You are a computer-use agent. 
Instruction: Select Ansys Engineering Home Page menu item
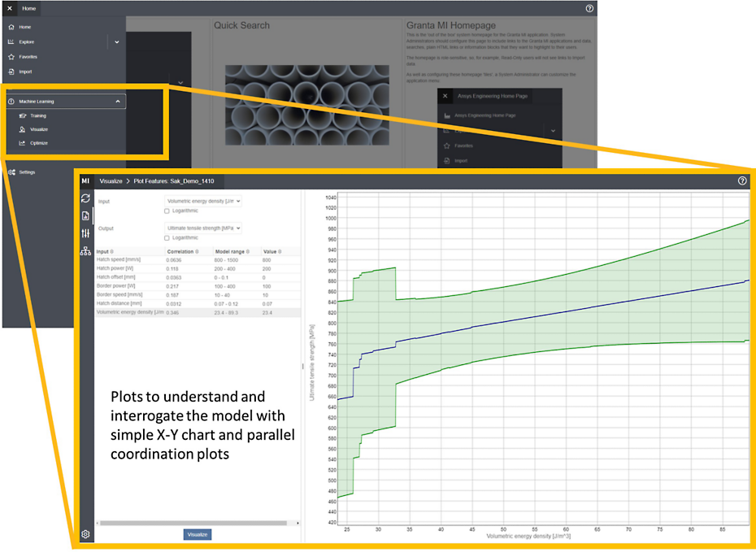pyautogui.click(x=484, y=115)
